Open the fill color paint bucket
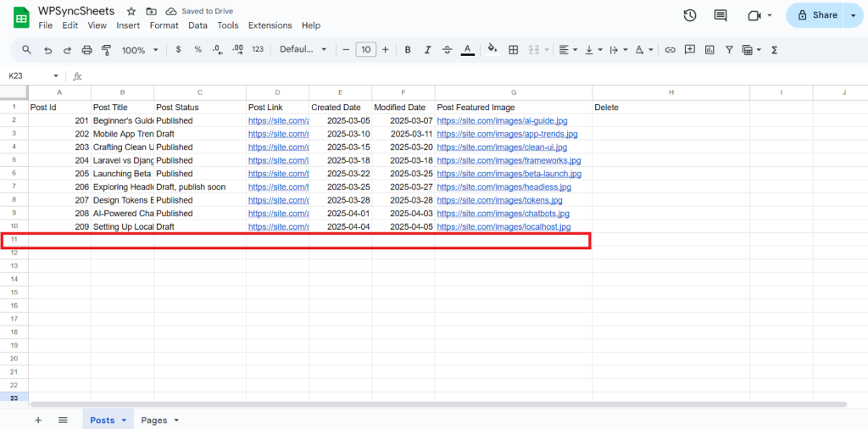 (x=492, y=50)
